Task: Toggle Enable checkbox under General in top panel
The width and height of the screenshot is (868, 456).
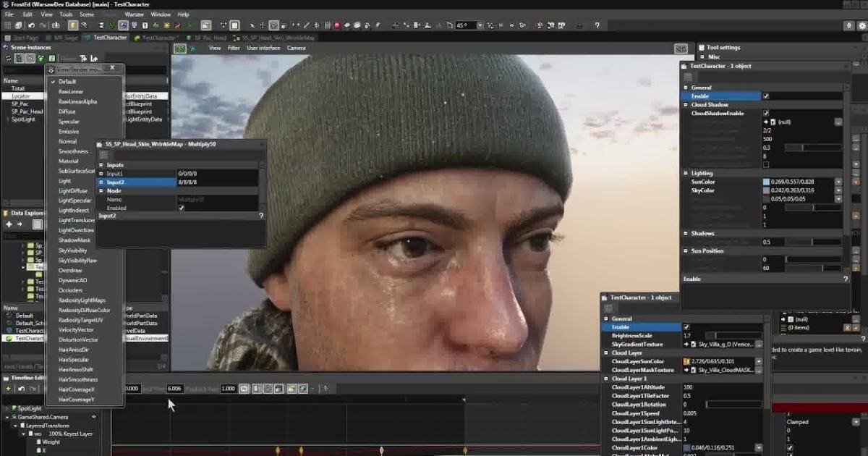Action: pos(766,96)
